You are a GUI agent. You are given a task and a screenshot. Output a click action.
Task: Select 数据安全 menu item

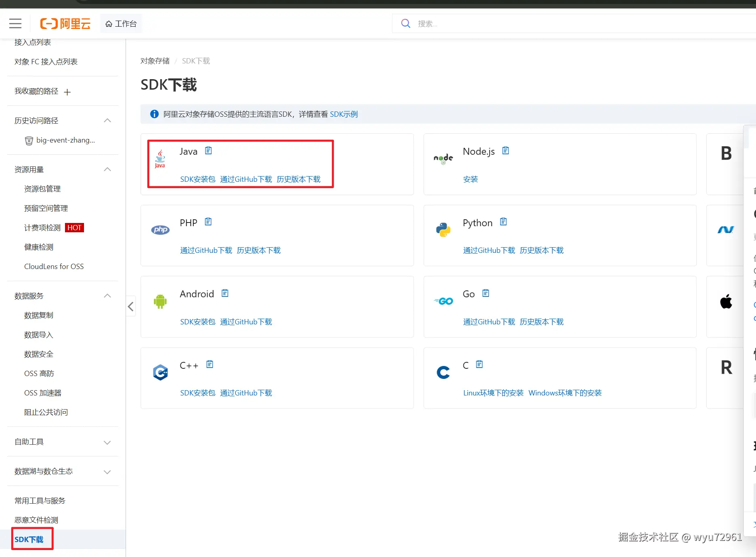tap(39, 354)
